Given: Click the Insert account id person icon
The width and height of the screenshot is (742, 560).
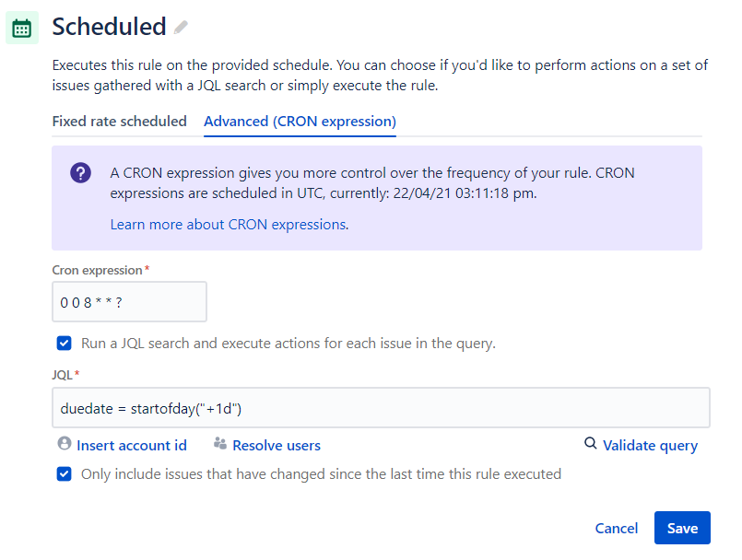Looking at the screenshot, I should point(64,444).
